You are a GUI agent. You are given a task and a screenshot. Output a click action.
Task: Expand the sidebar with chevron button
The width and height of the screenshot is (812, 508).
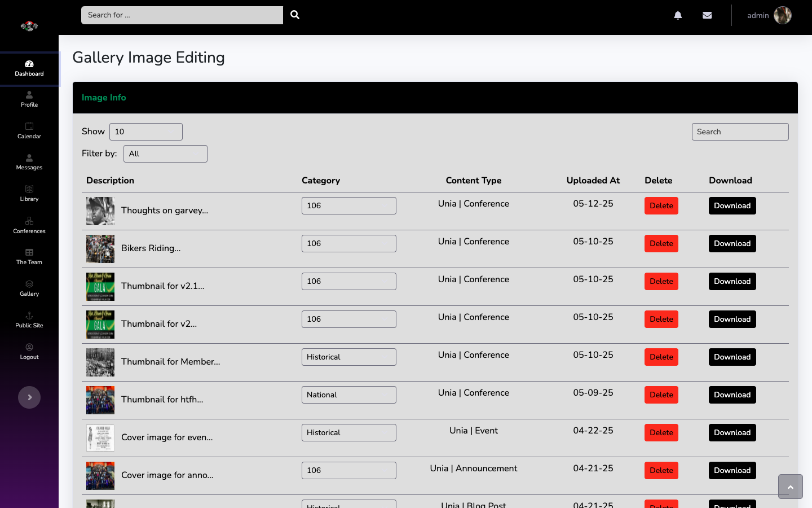pyautogui.click(x=29, y=397)
